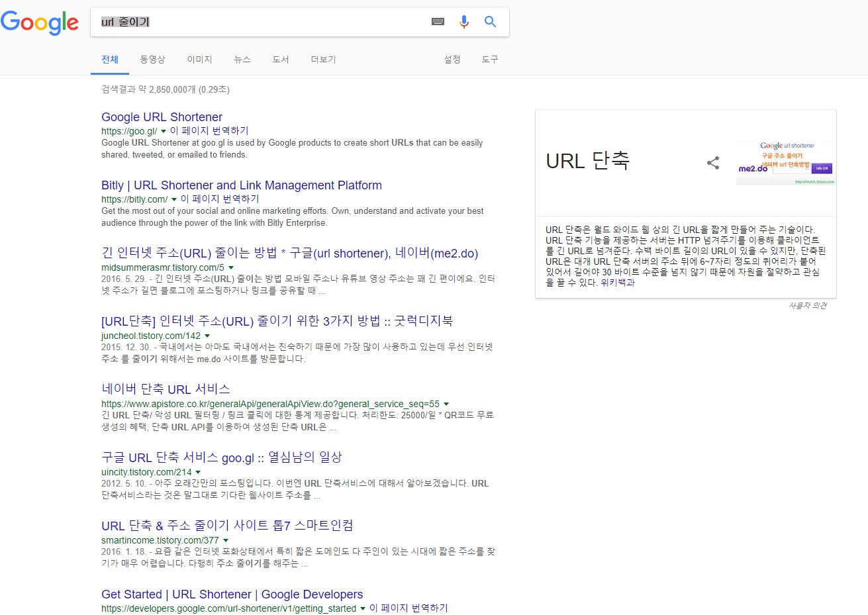Expand dropdown arrow next to goo.gl URL
The width and height of the screenshot is (868, 615).
pos(164,132)
